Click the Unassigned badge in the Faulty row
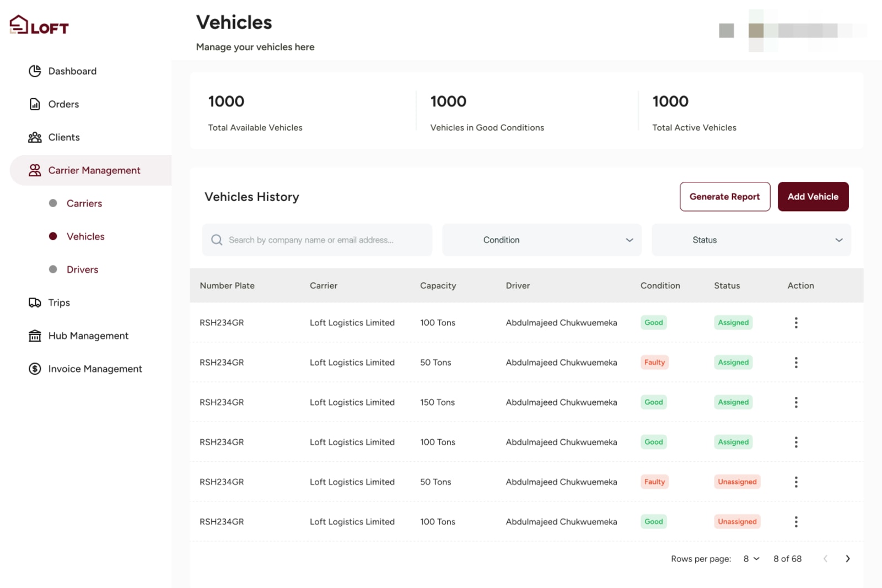The height and width of the screenshot is (588, 882). (x=737, y=482)
